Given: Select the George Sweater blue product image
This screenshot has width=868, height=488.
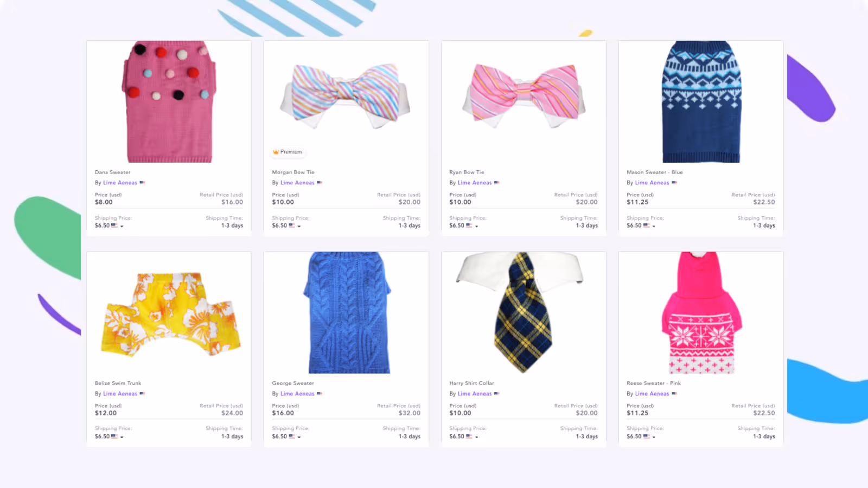Looking at the screenshot, I should (346, 312).
